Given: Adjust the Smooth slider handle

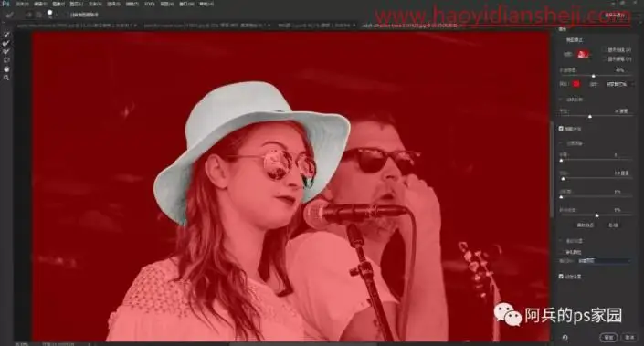Looking at the screenshot, I should click(x=561, y=161).
